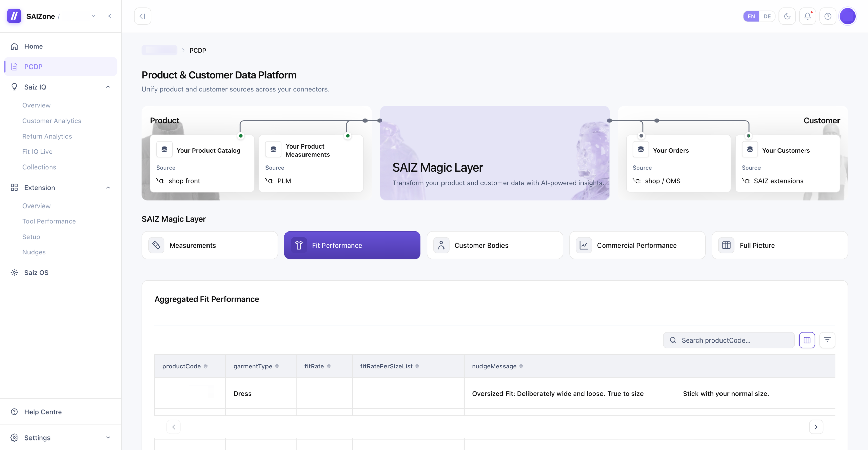Screen dimensions: 868x450
Task: Toggle the side panel button in the top bar
Action: pos(142,16)
